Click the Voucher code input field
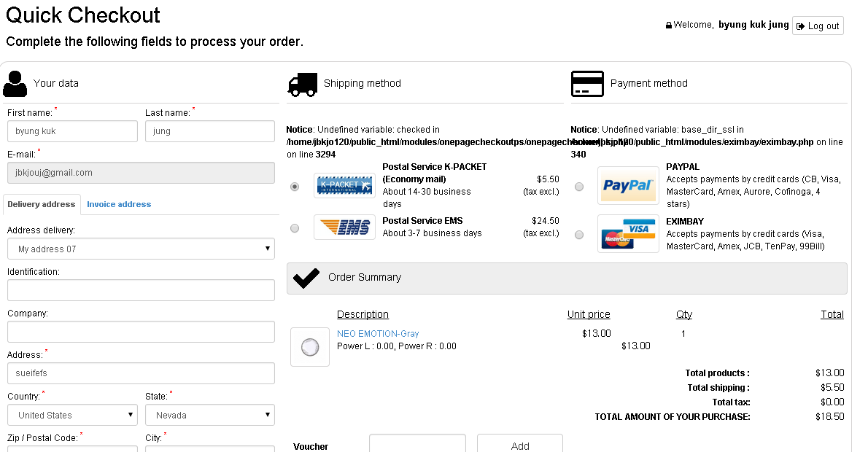 click(417, 445)
